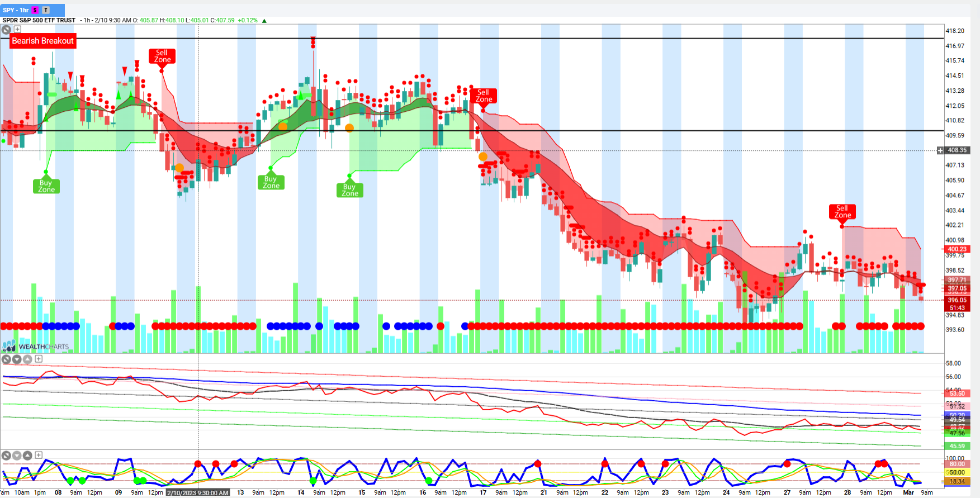
Task: Click the 51.52 indicator value tag
Action: (957, 406)
